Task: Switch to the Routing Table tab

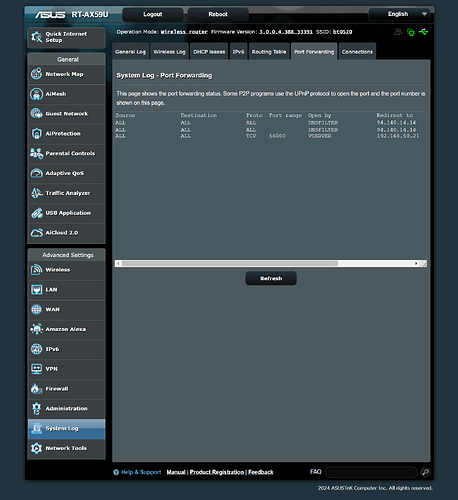Action: tap(269, 52)
